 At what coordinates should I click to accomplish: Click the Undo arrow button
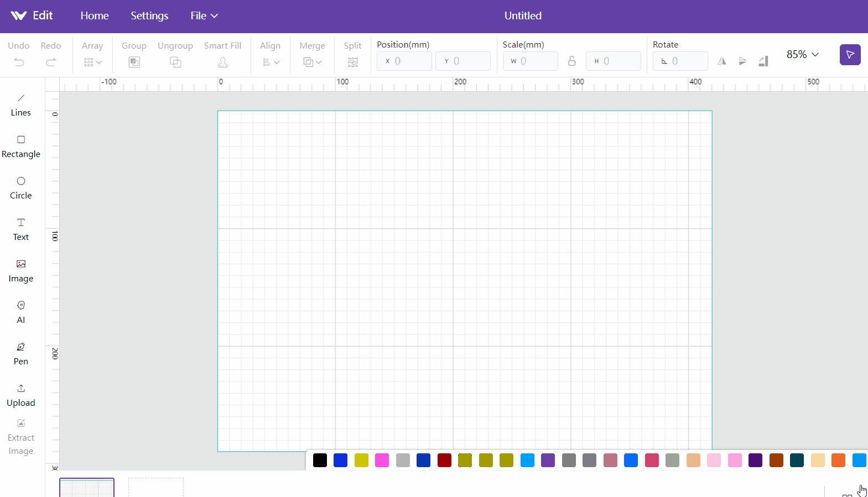[19, 62]
